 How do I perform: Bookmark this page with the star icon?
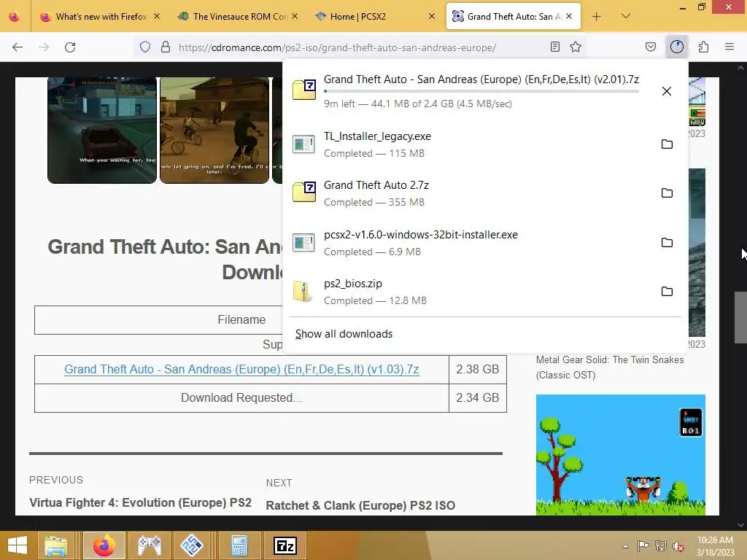point(576,47)
